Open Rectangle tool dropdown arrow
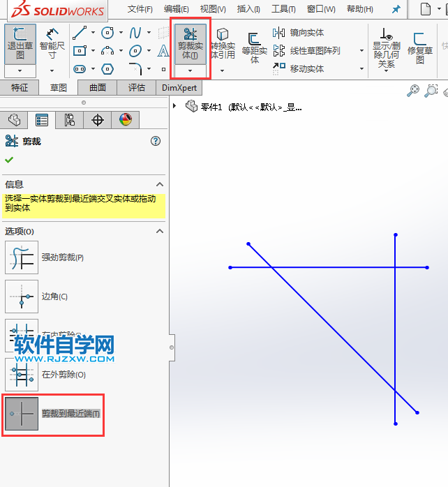Image resolution: width=448 pixels, height=487 pixels. tap(93, 51)
